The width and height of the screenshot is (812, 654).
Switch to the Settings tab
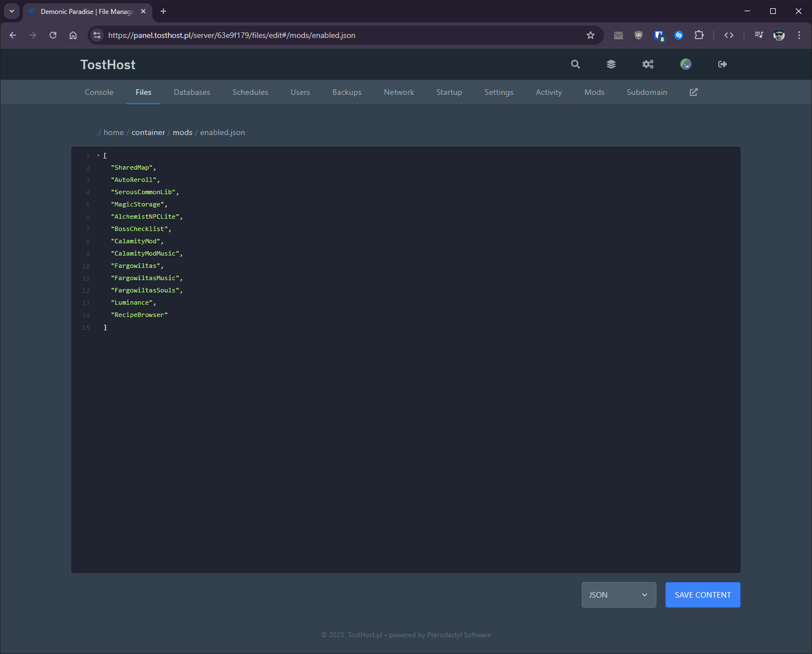click(x=499, y=92)
